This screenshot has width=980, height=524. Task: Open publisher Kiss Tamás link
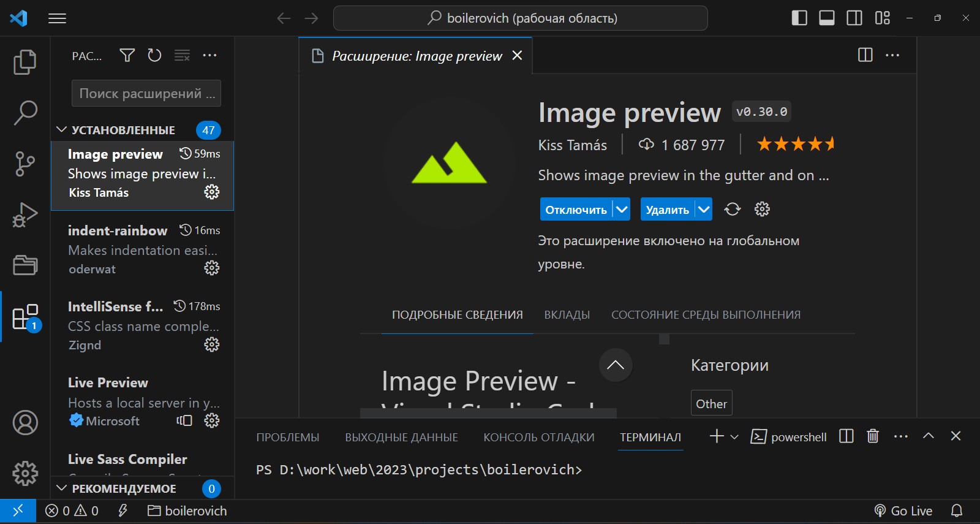coord(573,145)
